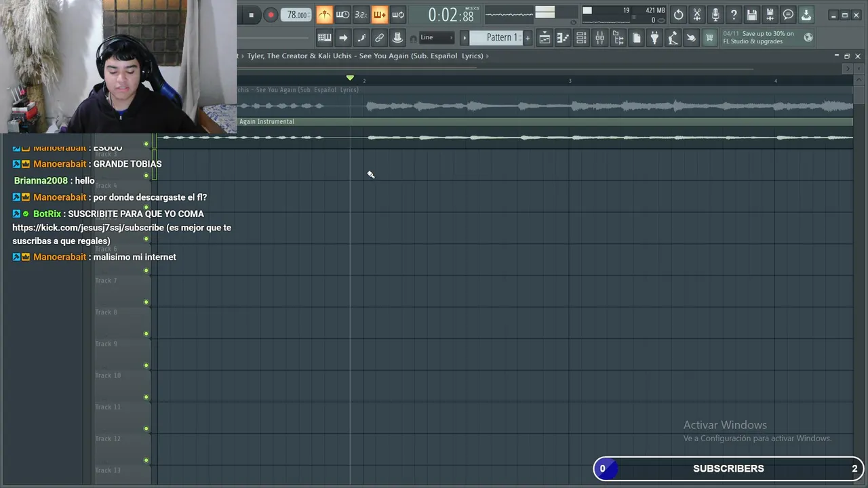Click the output oscilloscope display
The height and width of the screenshot is (488, 868).
[x=509, y=14]
